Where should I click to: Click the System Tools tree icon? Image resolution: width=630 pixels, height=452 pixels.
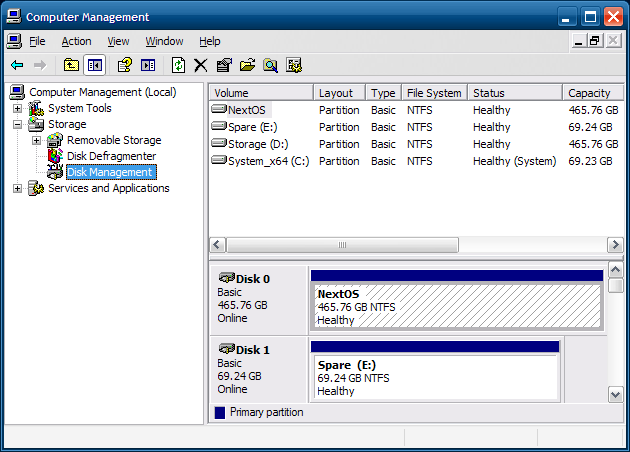click(x=36, y=108)
